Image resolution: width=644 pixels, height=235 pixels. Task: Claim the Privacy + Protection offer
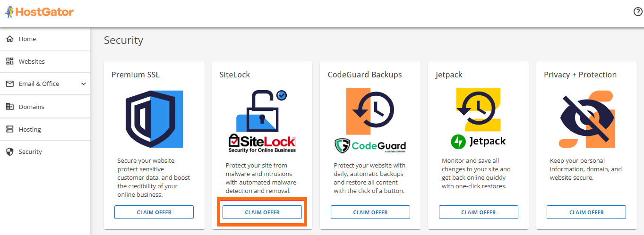(x=586, y=212)
